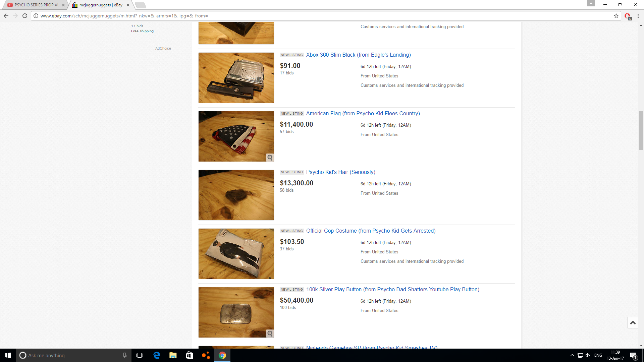644x362 pixels.
Task: Open Xbox 360 Slim Black listing
Action: pyautogui.click(x=358, y=55)
